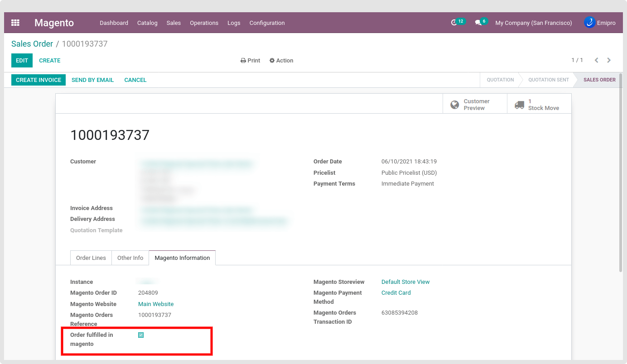Screen dimensions: 627x364
Task: Click Public Pricelist (USD) value
Action: (x=409, y=173)
